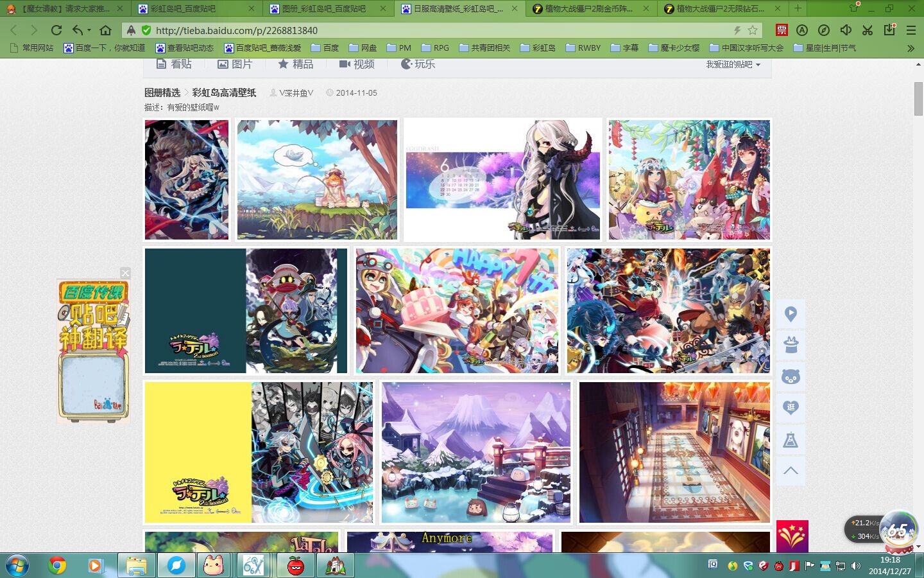Switch to the 图册_彩虹岛吧_百度贴吧 tab

tap(328, 8)
